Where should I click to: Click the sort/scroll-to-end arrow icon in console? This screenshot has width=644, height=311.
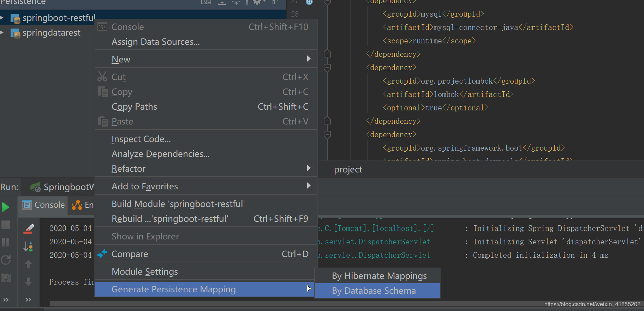pos(28,246)
